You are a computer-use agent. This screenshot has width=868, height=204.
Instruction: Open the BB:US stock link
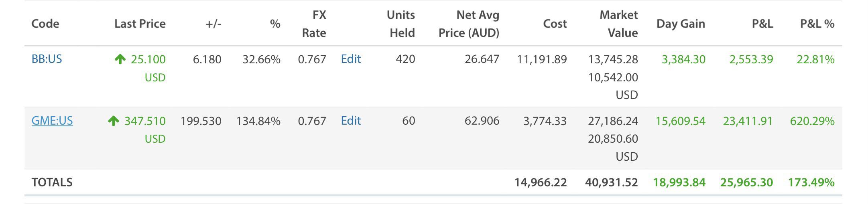(x=47, y=59)
